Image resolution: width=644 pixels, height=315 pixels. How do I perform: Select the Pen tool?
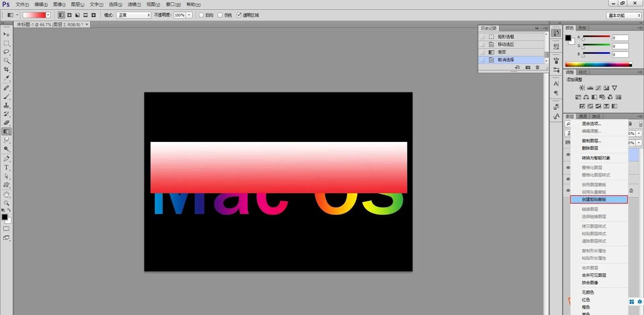(7, 159)
